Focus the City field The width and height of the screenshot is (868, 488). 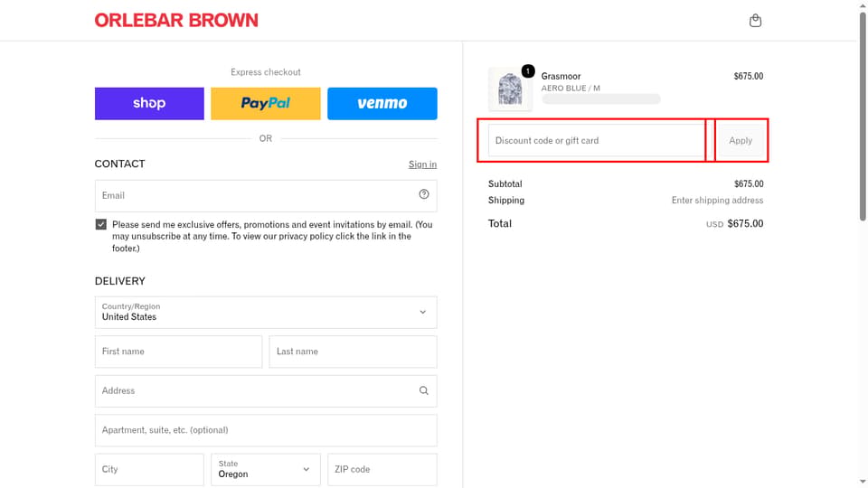pos(149,469)
